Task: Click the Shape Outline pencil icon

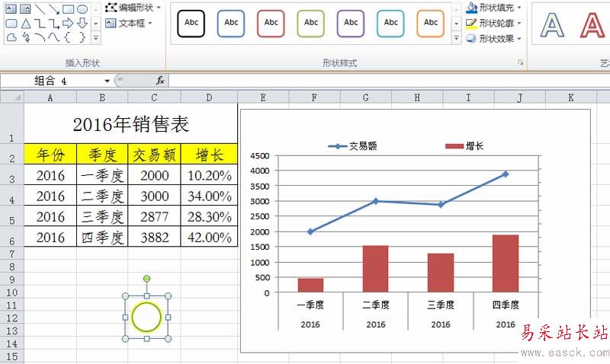Action: pos(471,24)
